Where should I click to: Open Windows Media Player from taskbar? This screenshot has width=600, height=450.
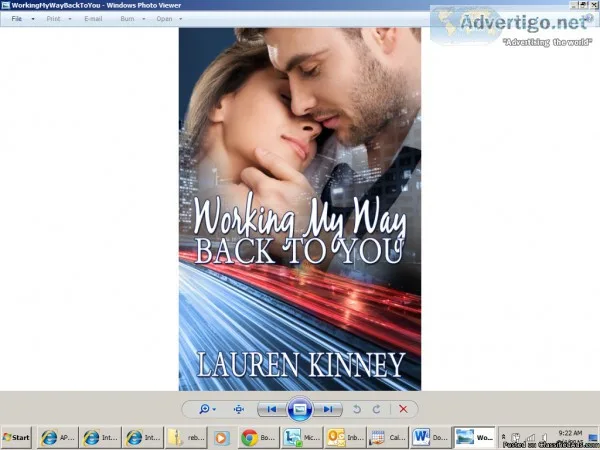pos(221,438)
